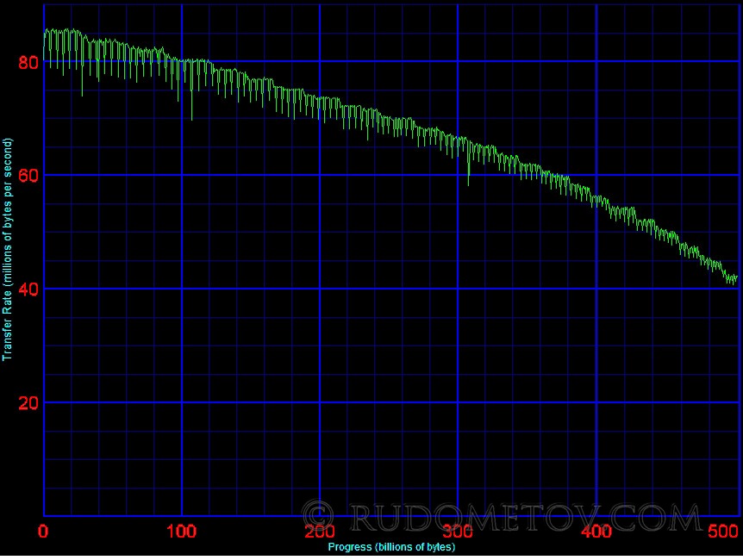Click the 500 label on the progress axis

[723, 532]
